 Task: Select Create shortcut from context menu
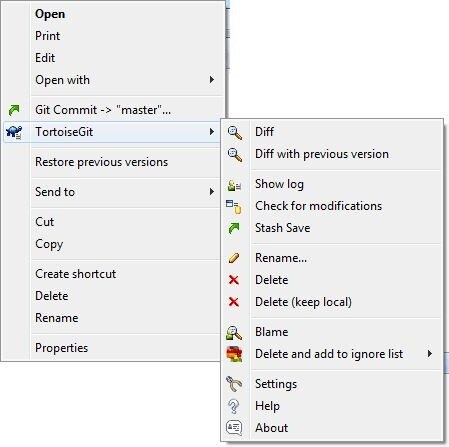76,274
